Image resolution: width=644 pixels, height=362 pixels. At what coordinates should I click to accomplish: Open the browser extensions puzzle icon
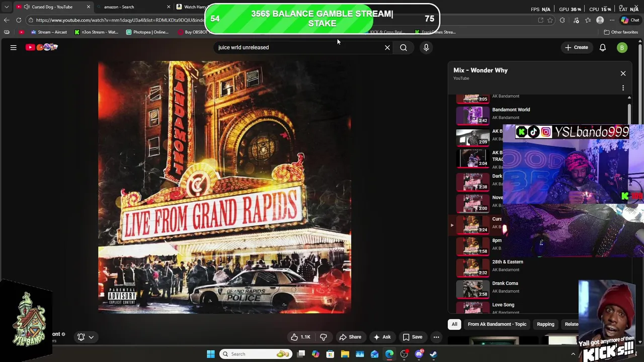[x=562, y=20]
